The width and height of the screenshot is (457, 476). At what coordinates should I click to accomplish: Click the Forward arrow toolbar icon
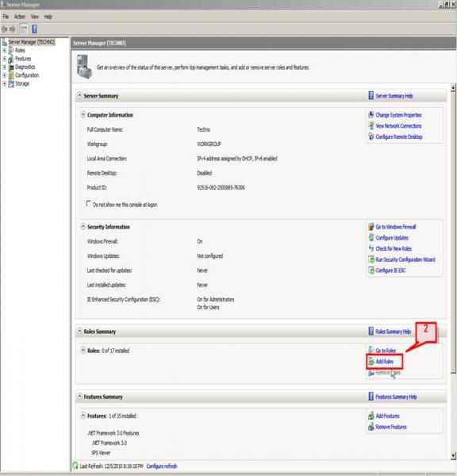13,29
